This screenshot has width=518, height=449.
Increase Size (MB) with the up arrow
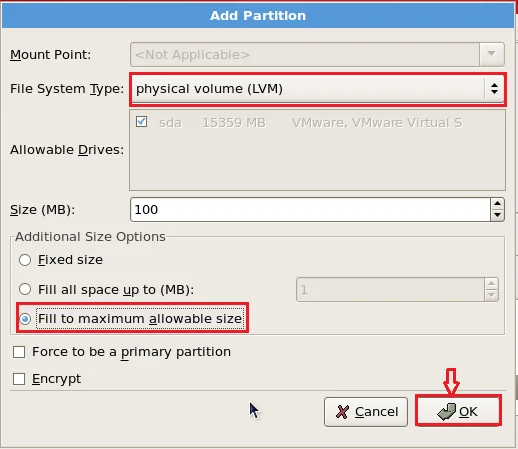click(x=497, y=204)
